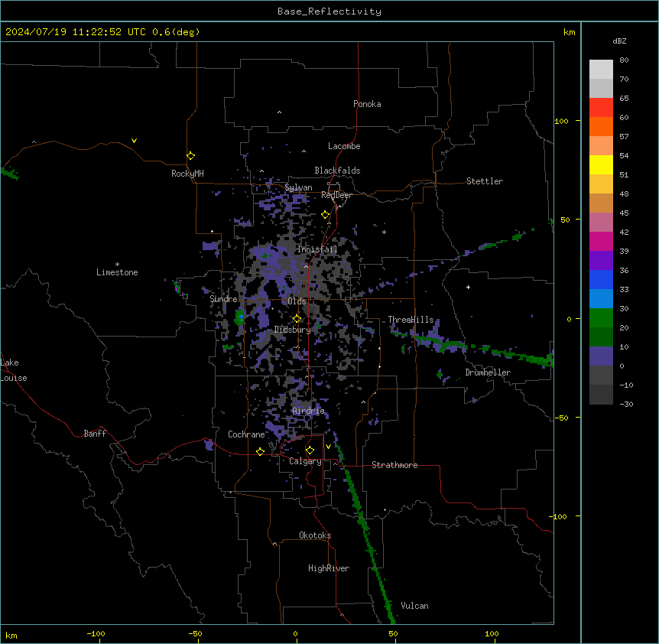Viewport: 659px width, 644px height.
Task: Click the Base_Reflectivity title
Action: click(329, 11)
